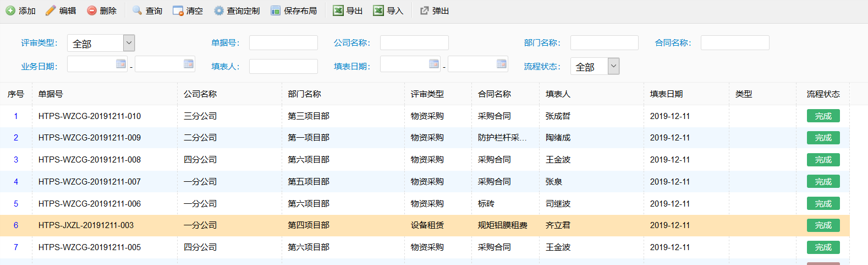Click the green 添加 plus icon
868x265 pixels.
[x=10, y=10]
